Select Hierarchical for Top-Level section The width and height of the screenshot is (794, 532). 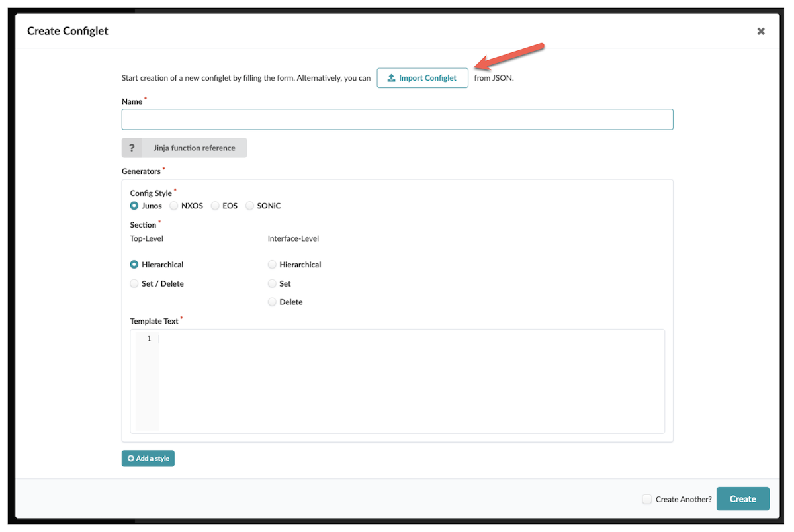134,264
